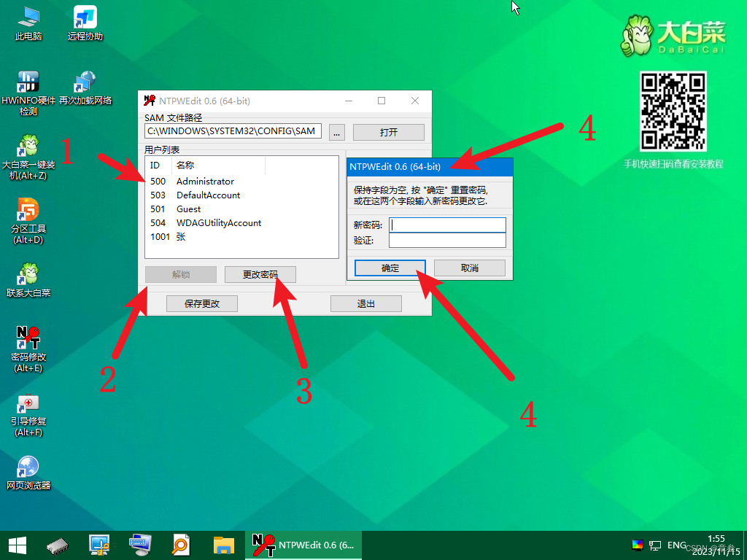Select the user 张 with ID 1001
Viewport: 747px width, 560px height.
tap(241, 237)
